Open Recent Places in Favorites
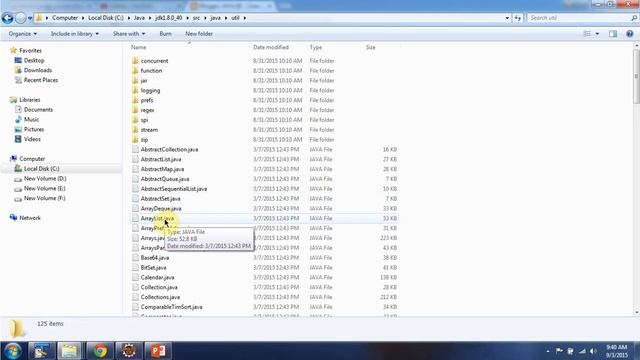Viewport: 640px width, 360px height. (x=41, y=80)
